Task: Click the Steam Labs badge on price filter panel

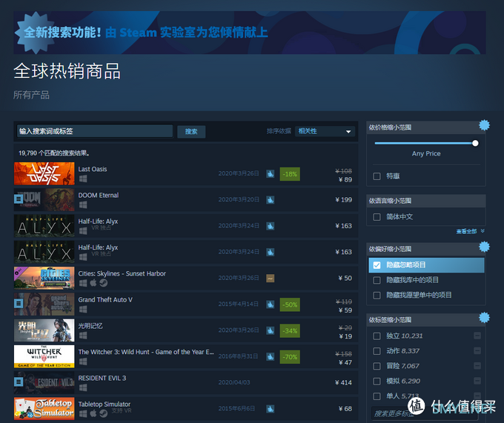Action: (484, 125)
